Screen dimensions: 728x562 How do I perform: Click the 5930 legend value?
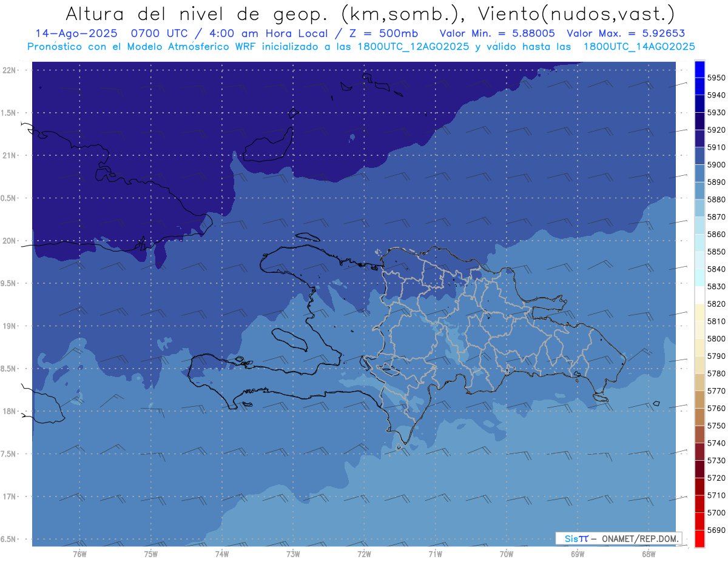point(716,113)
